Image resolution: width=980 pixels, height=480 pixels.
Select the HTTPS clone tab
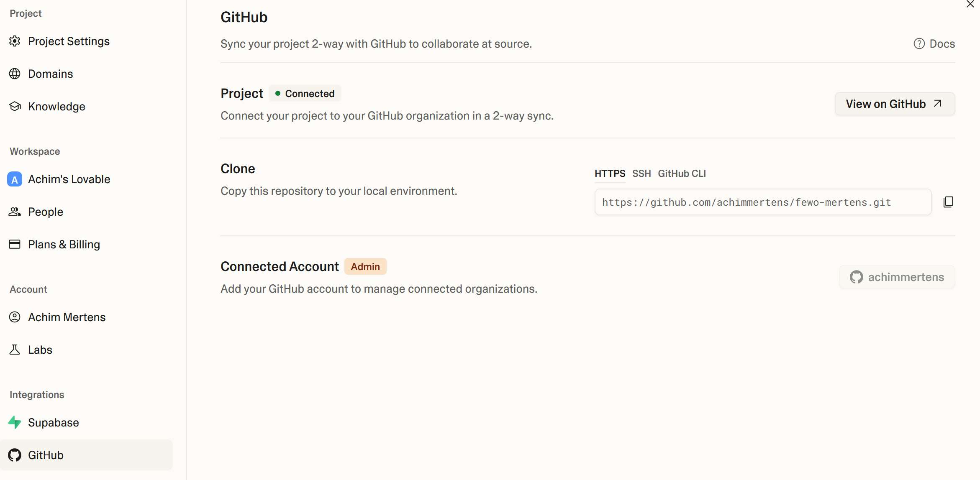(x=610, y=174)
